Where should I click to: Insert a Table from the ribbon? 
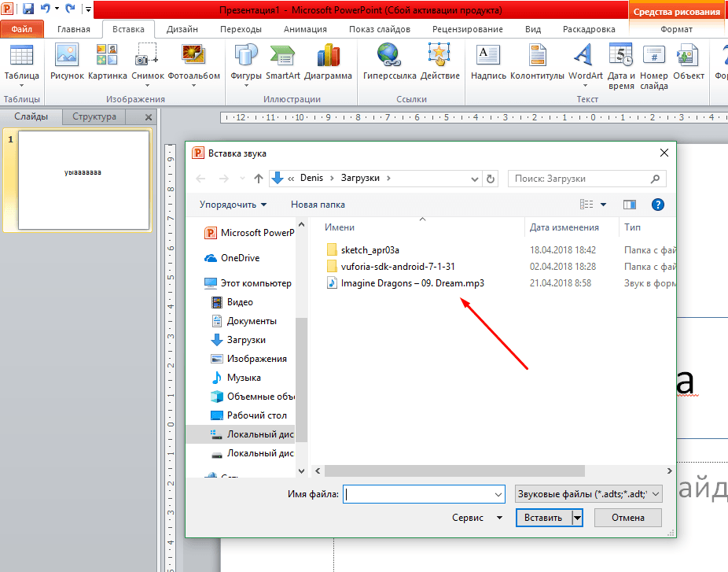coord(21,65)
